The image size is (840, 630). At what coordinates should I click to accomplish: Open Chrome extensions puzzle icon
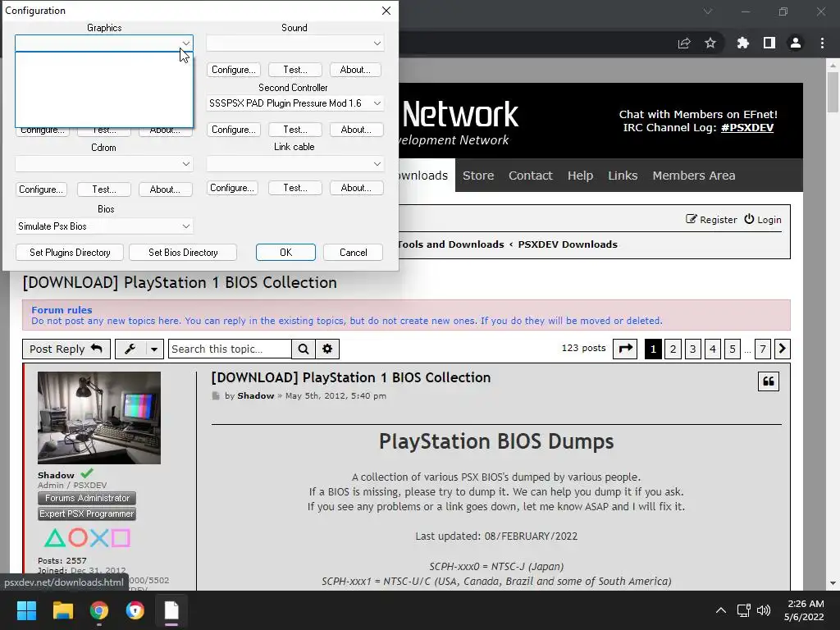743,43
